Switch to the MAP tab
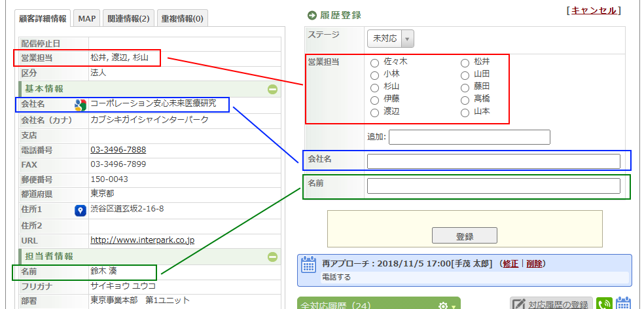644x309 pixels. [x=87, y=18]
